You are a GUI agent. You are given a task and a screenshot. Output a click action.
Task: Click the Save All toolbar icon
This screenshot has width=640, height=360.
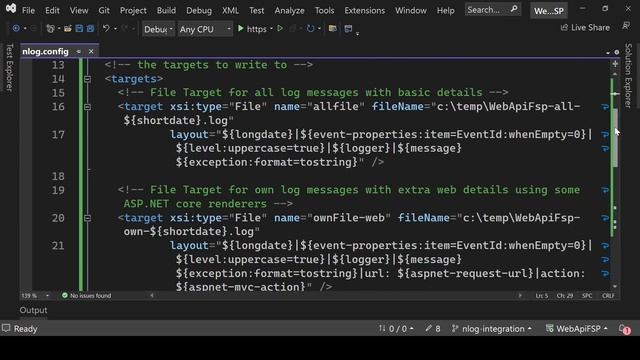click(90, 29)
